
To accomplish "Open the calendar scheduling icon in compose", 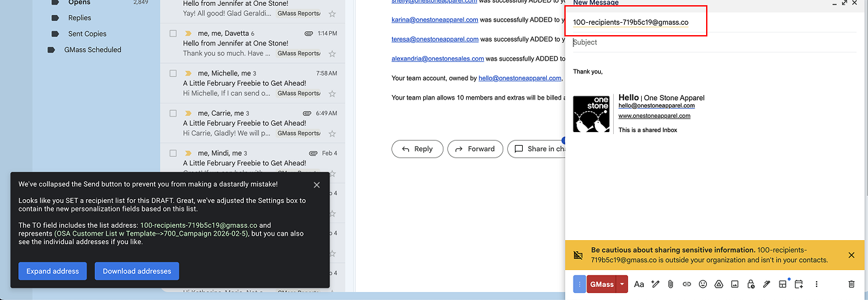I will pos(799,284).
